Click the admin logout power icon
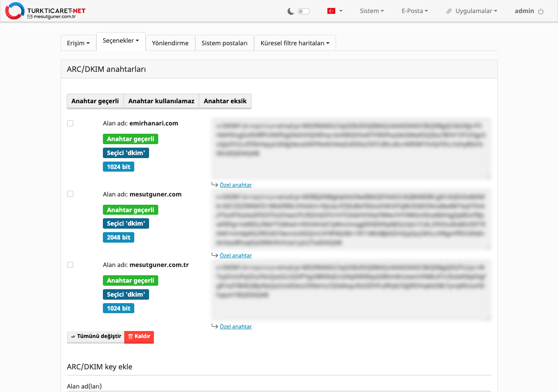The height and width of the screenshot is (392, 558). (x=541, y=11)
